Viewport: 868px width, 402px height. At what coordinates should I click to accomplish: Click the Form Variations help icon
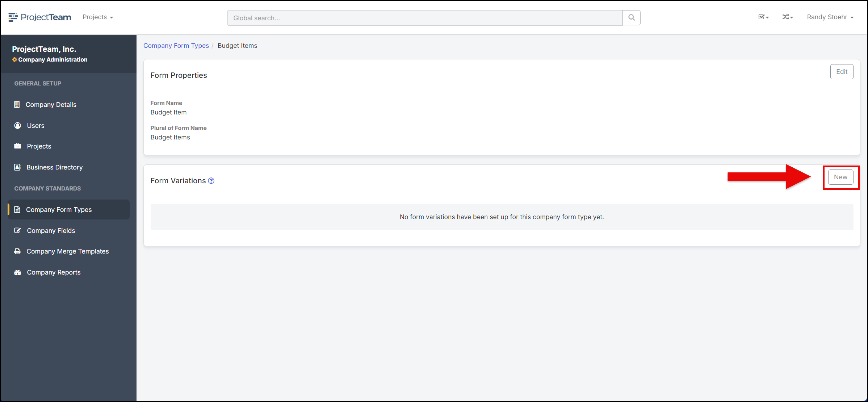211,181
